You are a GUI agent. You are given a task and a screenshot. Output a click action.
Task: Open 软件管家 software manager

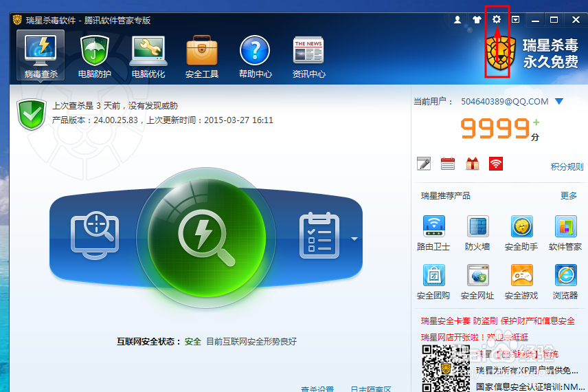[x=565, y=233]
